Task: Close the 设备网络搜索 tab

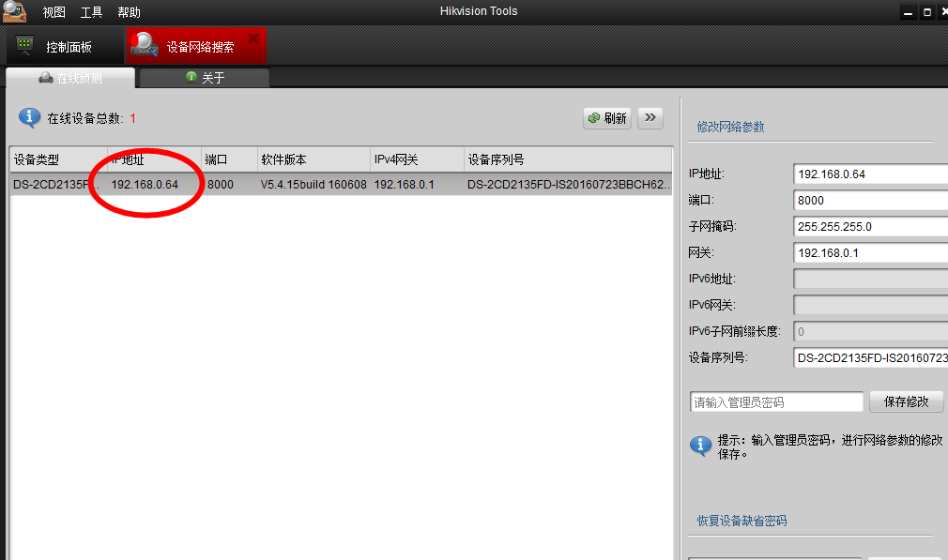Action: pyautogui.click(x=253, y=38)
